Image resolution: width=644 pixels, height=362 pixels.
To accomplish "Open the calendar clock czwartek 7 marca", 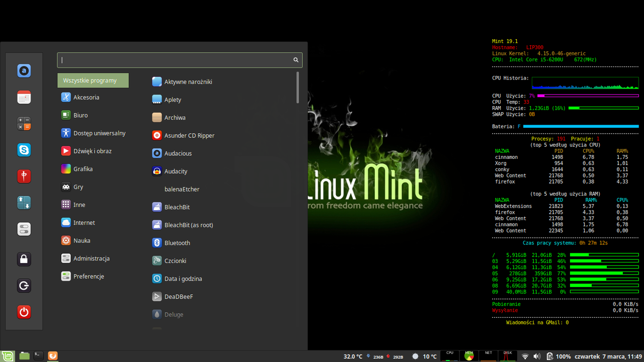I will click(608, 356).
